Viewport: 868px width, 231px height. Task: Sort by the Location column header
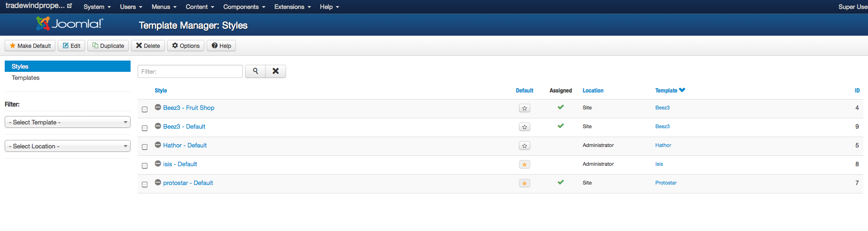click(x=593, y=91)
